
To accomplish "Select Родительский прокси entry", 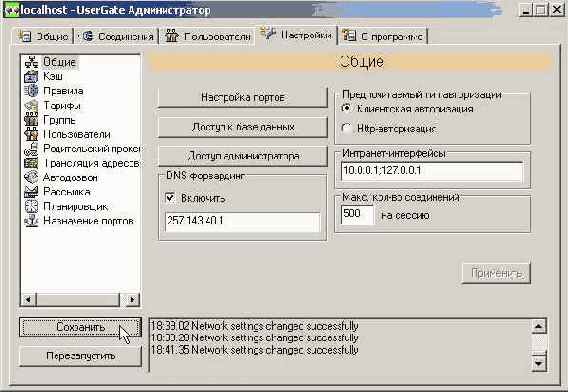I will (x=92, y=149).
